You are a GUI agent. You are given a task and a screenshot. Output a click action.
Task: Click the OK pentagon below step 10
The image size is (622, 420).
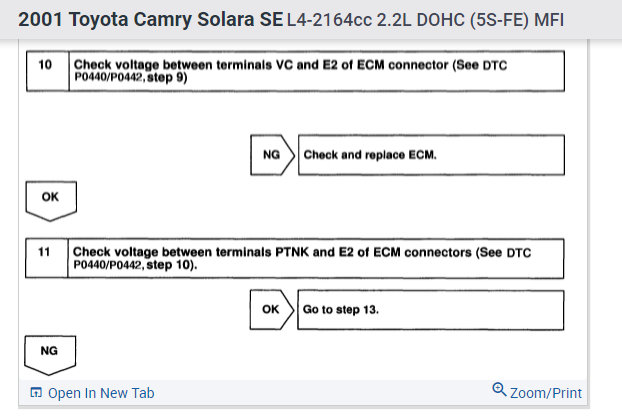51,199
